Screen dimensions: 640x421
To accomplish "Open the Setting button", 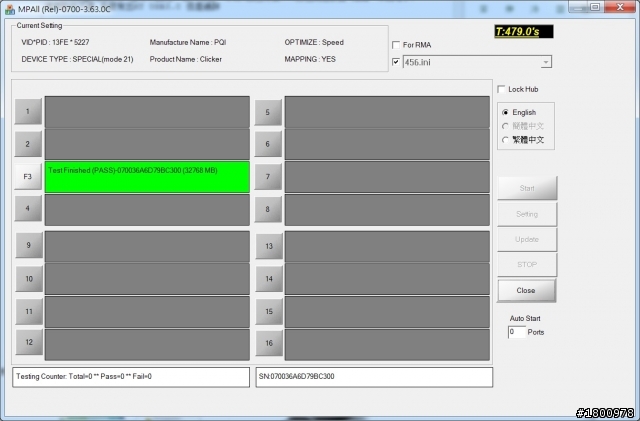I will [x=527, y=214].
